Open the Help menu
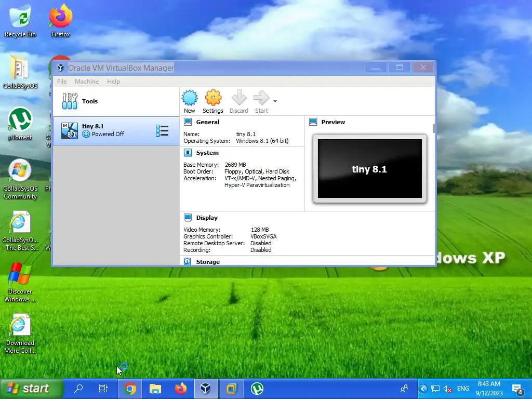 [113, 82]
